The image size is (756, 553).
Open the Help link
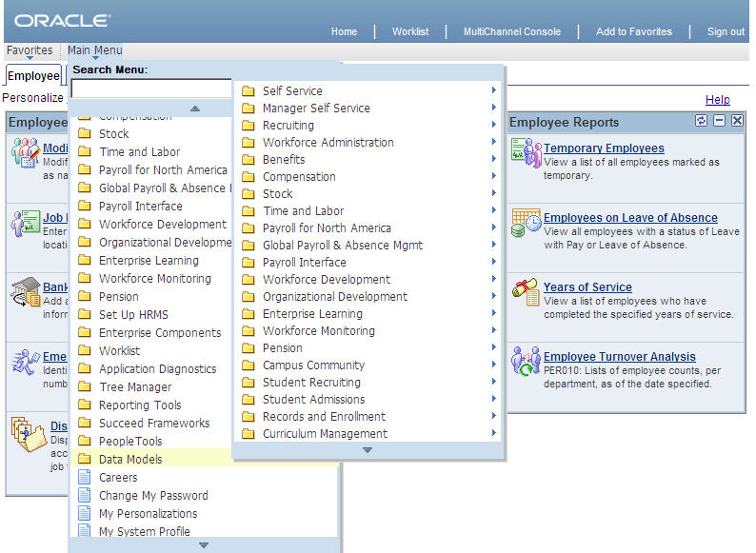click(x=717, y=99)
